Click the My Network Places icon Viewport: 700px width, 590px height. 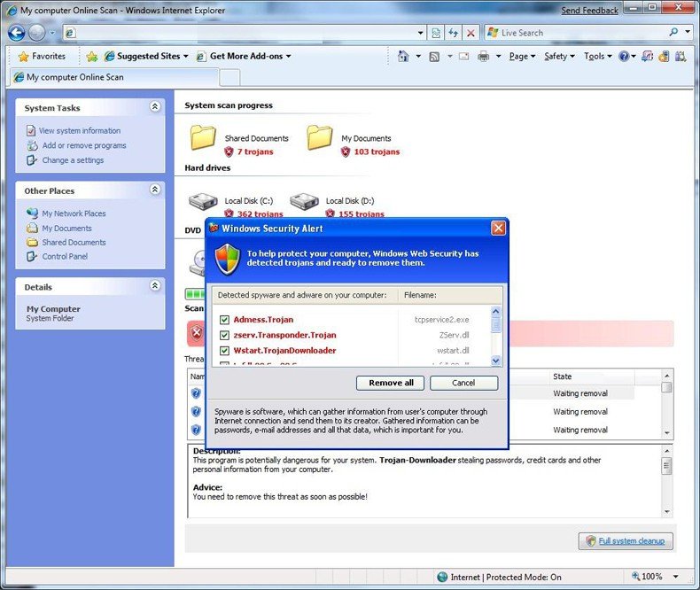click(x=32, y=213)
